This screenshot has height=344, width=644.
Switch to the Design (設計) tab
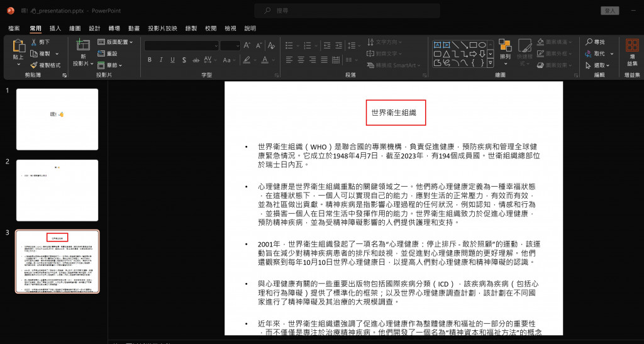[x=94, y=28]
